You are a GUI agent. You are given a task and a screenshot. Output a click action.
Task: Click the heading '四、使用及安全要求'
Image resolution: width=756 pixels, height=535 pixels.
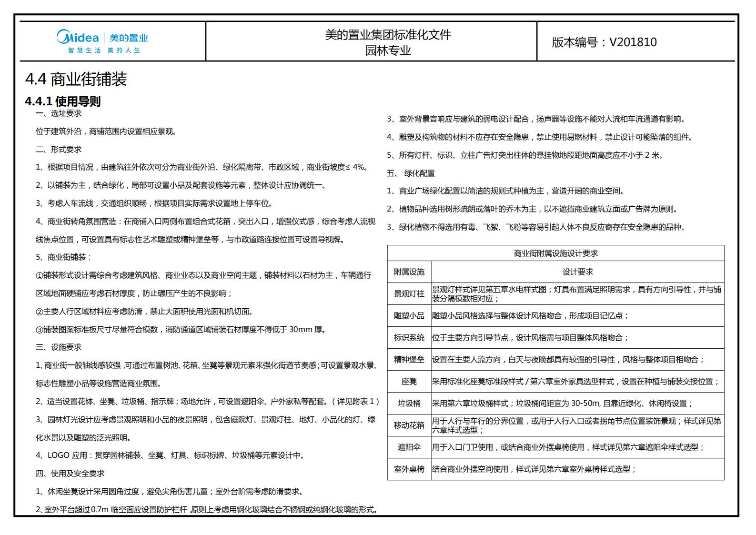tap(70, 474)
